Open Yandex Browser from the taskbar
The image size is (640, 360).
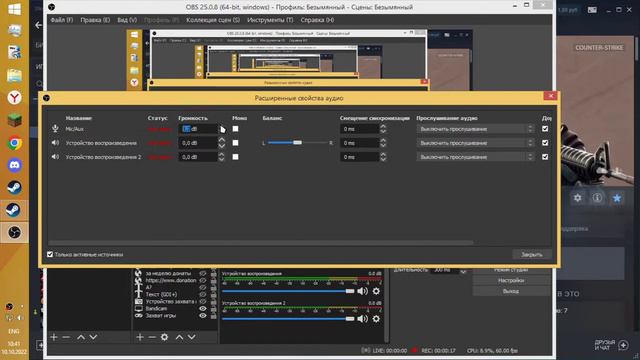tap(14, 98)
